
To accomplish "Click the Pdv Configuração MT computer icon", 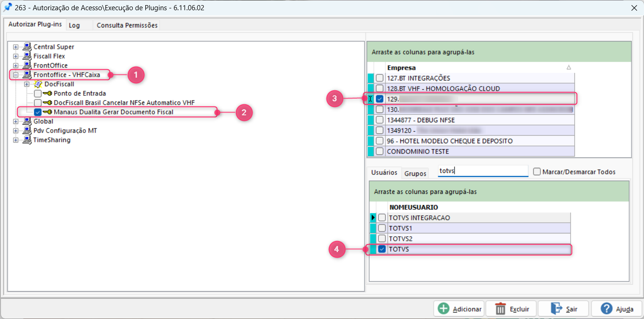I will (27, 131).
